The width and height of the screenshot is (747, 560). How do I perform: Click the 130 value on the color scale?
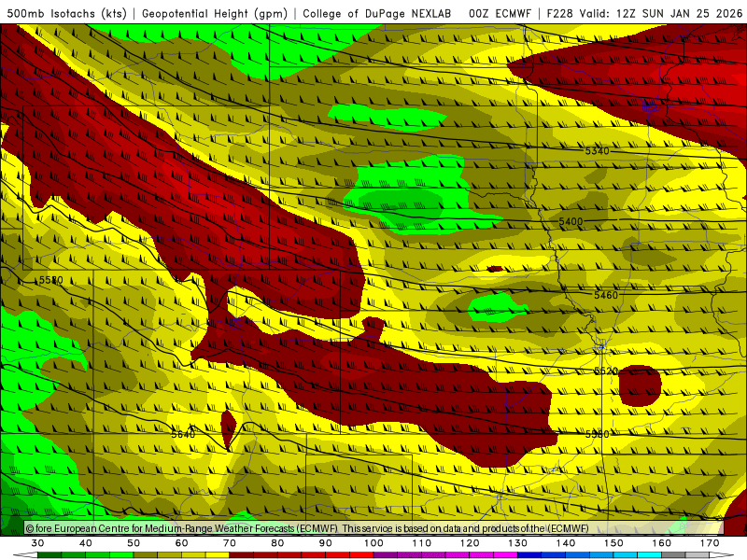pos(517,543)
